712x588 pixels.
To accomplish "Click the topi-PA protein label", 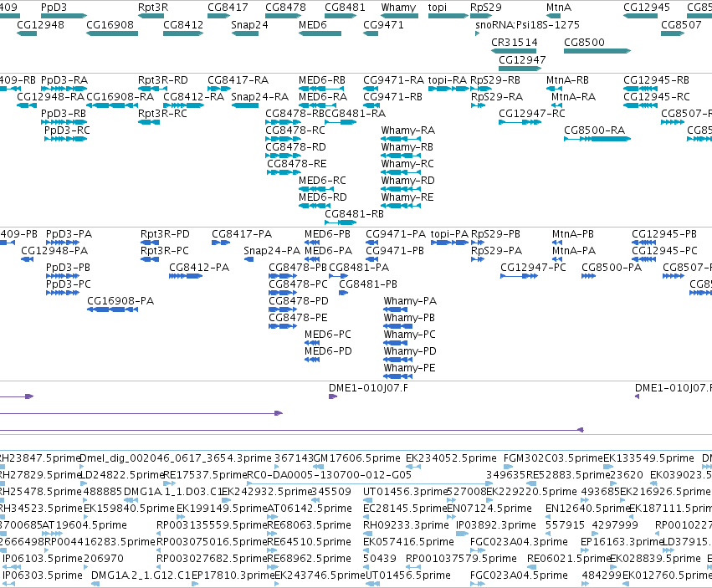I will pos(449,234).
